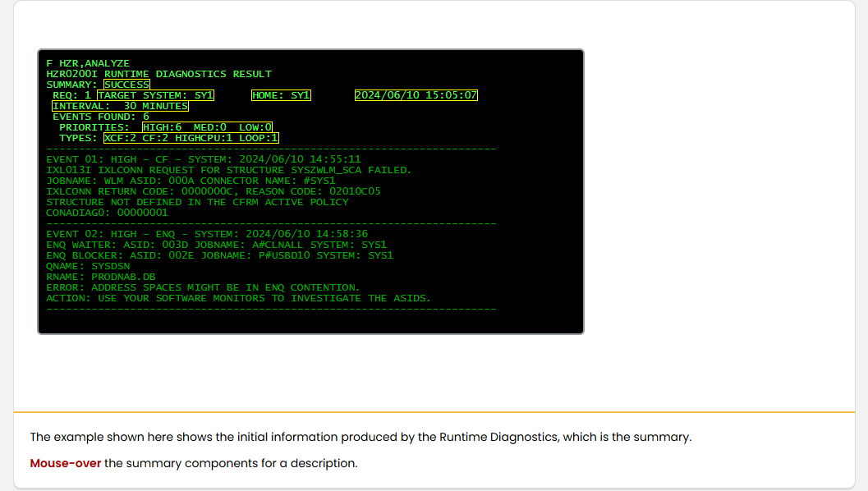Click the highlighted SUCCESS summary value
Image resolution: width=868 pixels, height=491 pixels.
[x=126, y=85]
